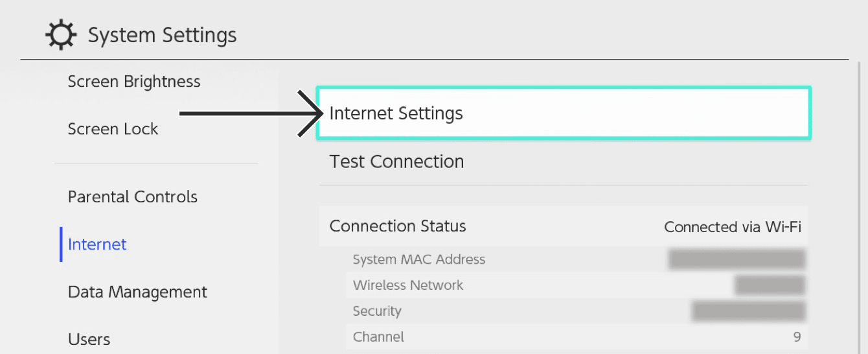
Task: Click the blurred MAC address value
Action: click(737, 259)
